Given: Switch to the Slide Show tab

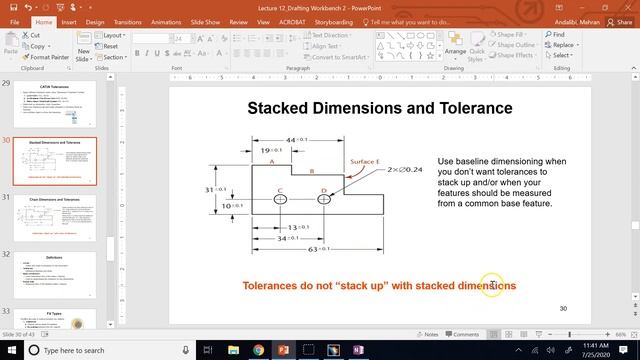Looking at the screenshot, I should pos(205,22).
